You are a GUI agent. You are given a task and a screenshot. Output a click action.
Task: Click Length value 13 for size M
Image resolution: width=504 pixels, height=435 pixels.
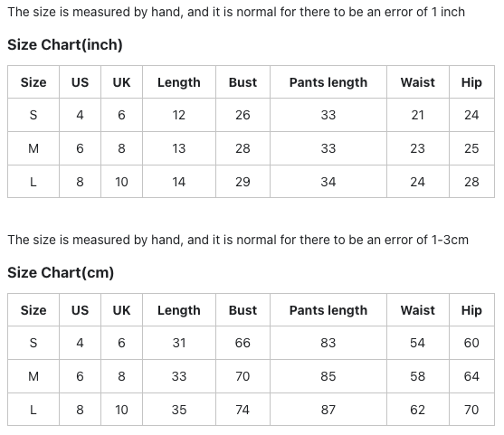coord(179,148)
